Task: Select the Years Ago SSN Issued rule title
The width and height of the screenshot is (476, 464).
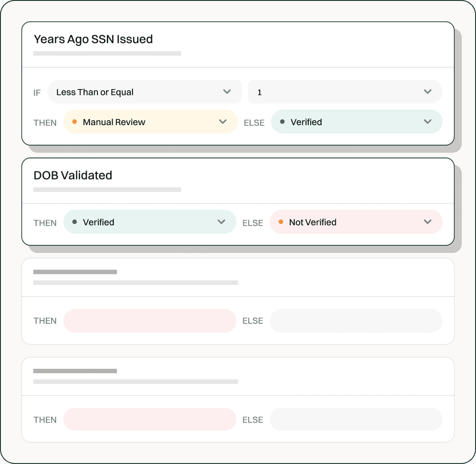Action: 93,39
